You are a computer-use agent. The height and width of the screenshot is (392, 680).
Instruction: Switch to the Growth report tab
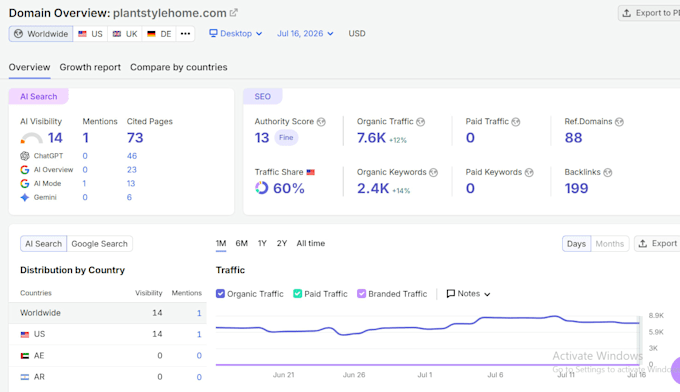pyautogui.click(x=90, y=67)
